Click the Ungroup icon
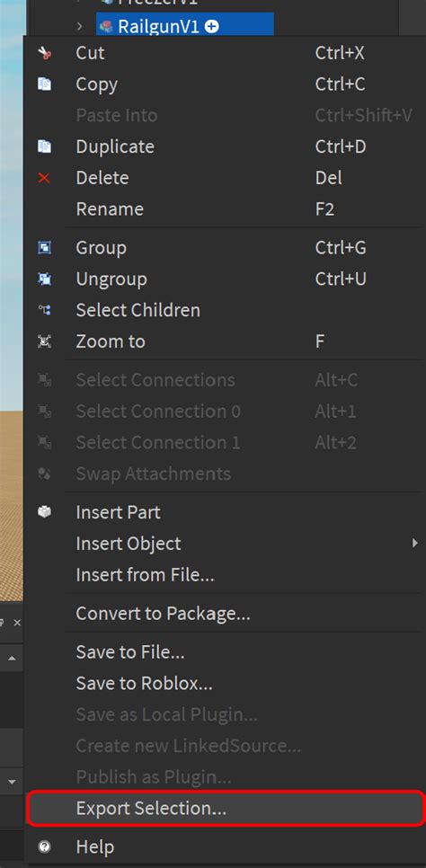 (44, 279)
